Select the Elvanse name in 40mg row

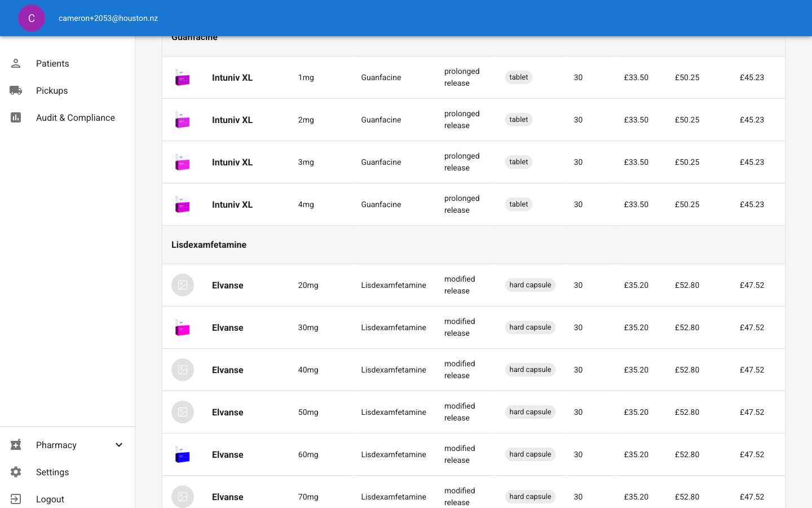(x=228, y=370)
